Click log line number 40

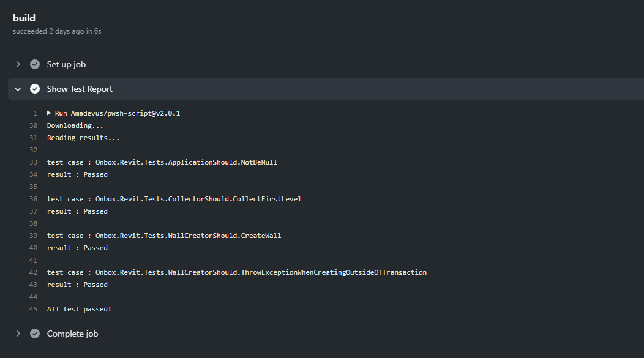(33, 248)
